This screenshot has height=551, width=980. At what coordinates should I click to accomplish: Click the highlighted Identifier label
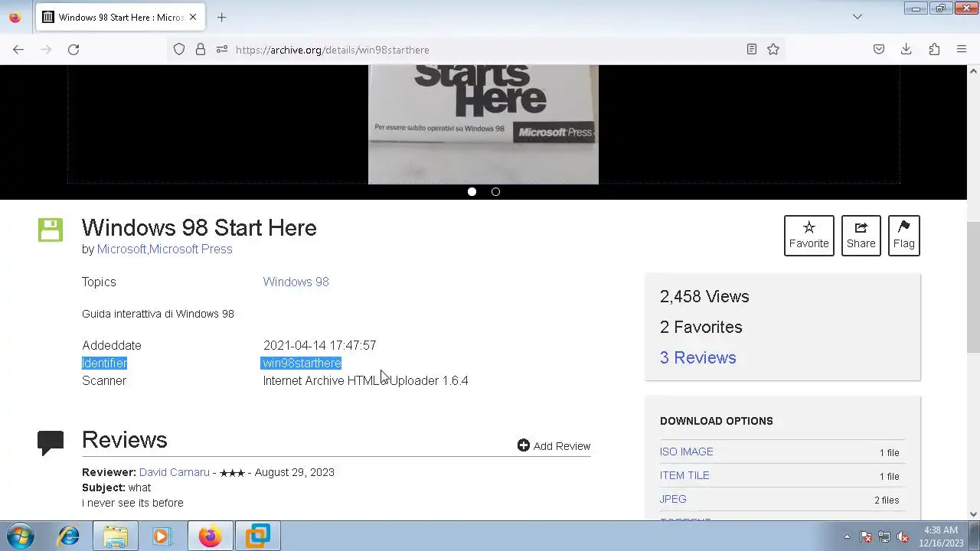[x=104, y=363]
